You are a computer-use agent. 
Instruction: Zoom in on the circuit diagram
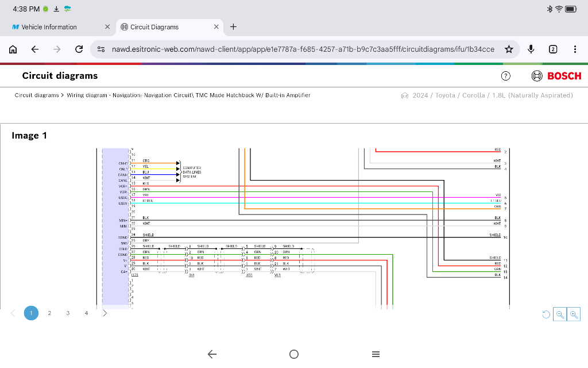(574, 315)
